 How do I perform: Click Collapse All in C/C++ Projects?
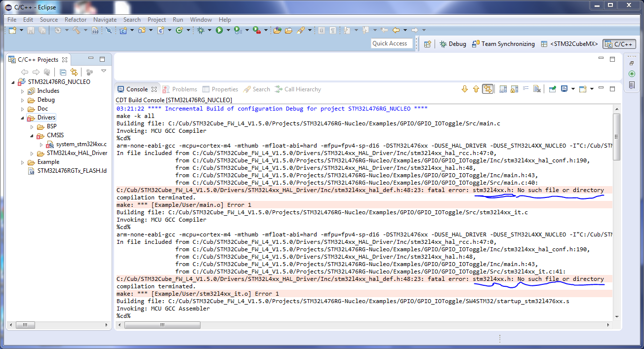pos(63,72)
